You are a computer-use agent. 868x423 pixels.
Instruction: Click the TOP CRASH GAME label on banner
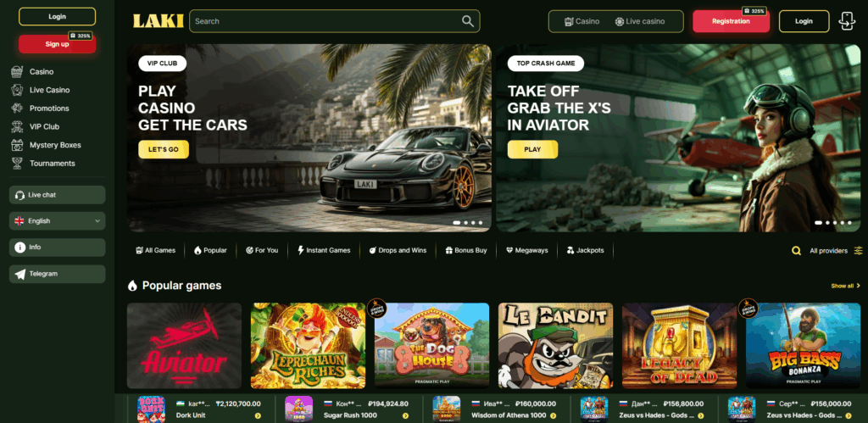coord(546,63)
